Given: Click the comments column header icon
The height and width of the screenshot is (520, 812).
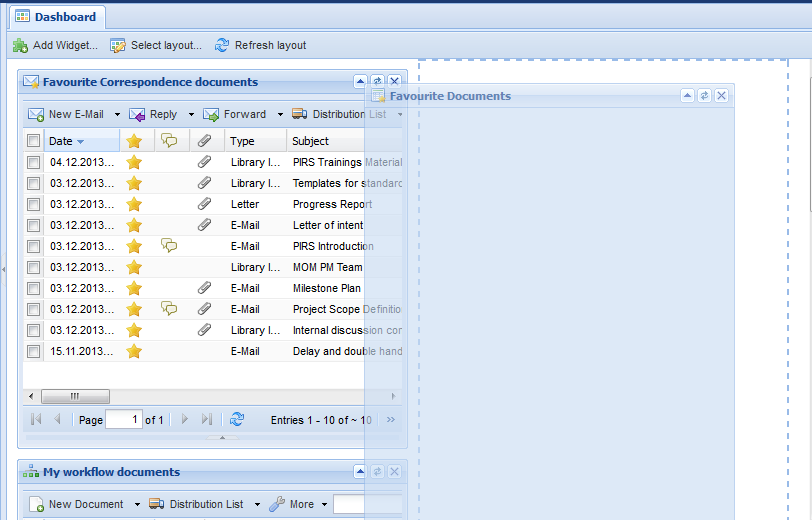Looking at the screenshot, I should click(169, 141).
